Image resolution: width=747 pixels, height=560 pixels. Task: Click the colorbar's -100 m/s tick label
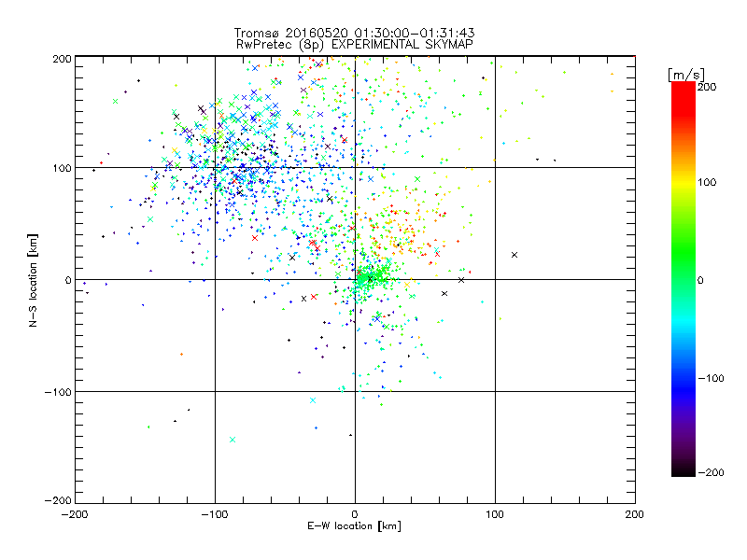coord(711,379)
